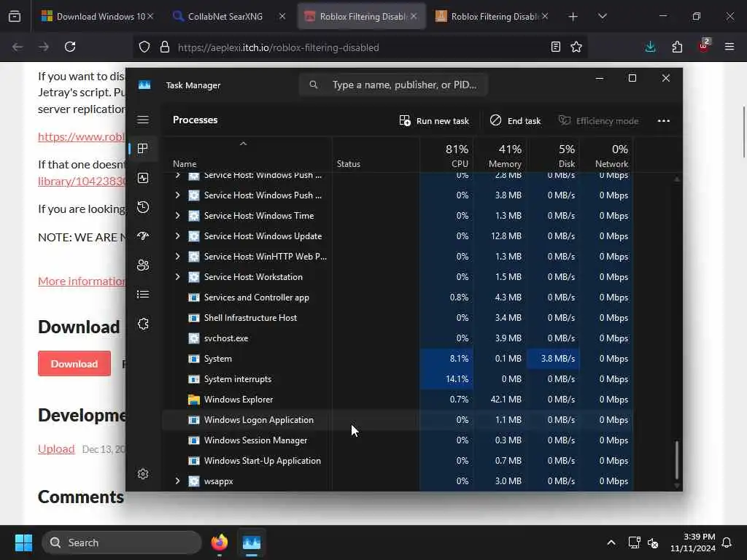The width and height of the screenshot is (747, 560).
Task: Open Task Manager hamburger navigation menu
Action: [143, 120]
